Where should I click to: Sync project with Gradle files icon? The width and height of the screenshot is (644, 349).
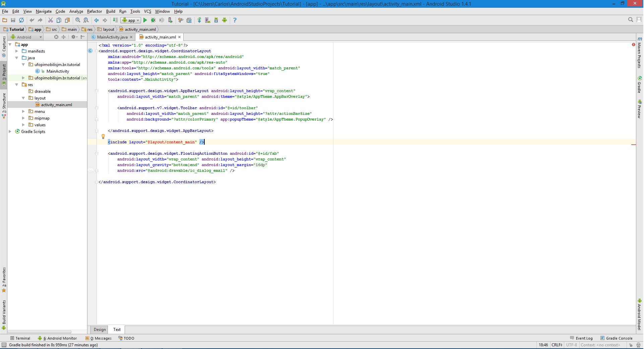coord(199,20)
